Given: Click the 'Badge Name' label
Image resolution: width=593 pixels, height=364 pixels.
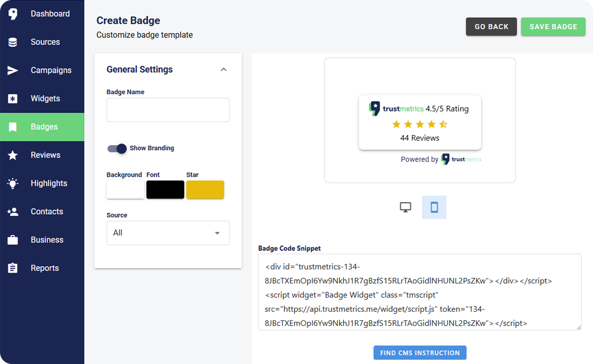Looking at the screenshot, I should click(x=125, y=92).
